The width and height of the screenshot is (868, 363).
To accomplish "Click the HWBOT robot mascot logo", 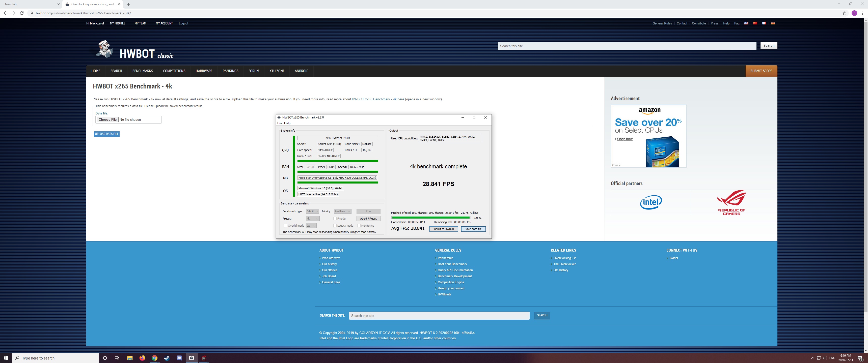I will coord(104,49).
